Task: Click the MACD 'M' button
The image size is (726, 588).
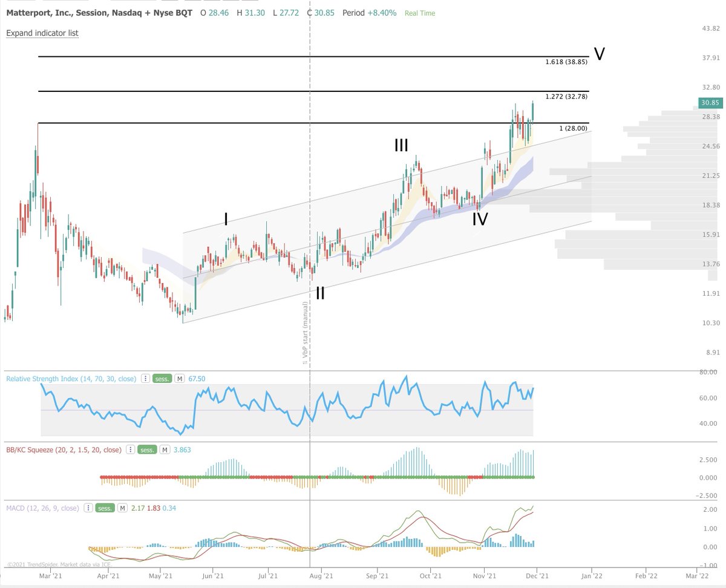Action: 122,508
